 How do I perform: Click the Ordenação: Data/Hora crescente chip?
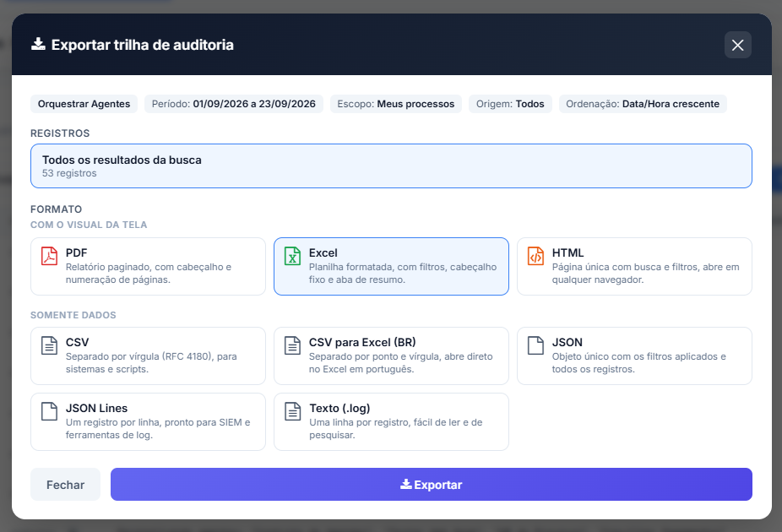(643, 104)
